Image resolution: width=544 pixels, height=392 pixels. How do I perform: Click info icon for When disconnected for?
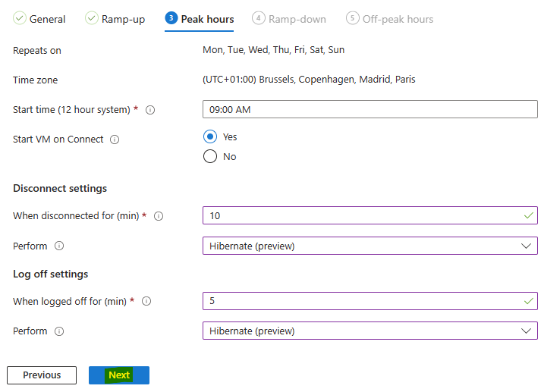159,216
